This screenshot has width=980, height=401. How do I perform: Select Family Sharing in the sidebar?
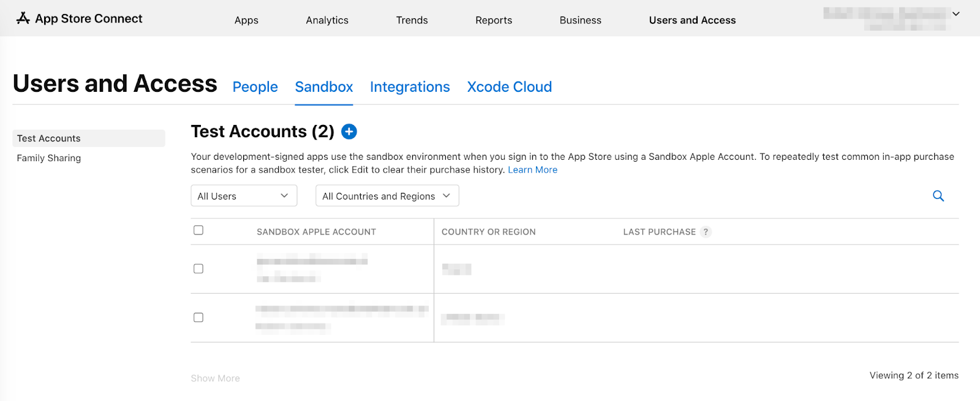tap(49, 158)
